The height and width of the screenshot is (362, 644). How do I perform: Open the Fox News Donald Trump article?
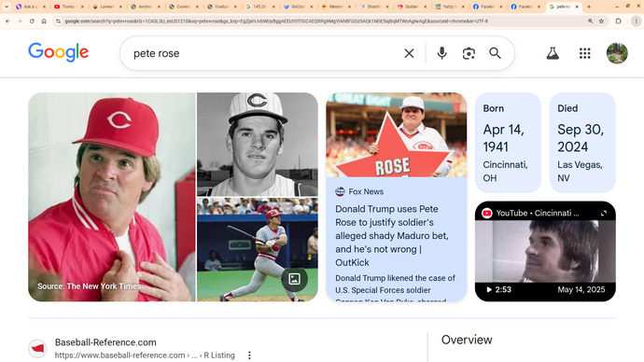click(392, 236)
